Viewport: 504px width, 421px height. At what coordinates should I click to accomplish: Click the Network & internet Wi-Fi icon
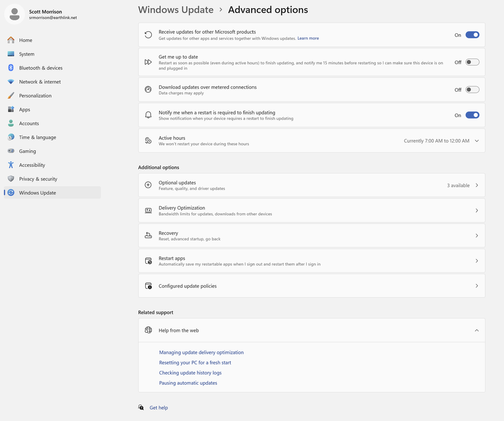(x=11, y=82)
